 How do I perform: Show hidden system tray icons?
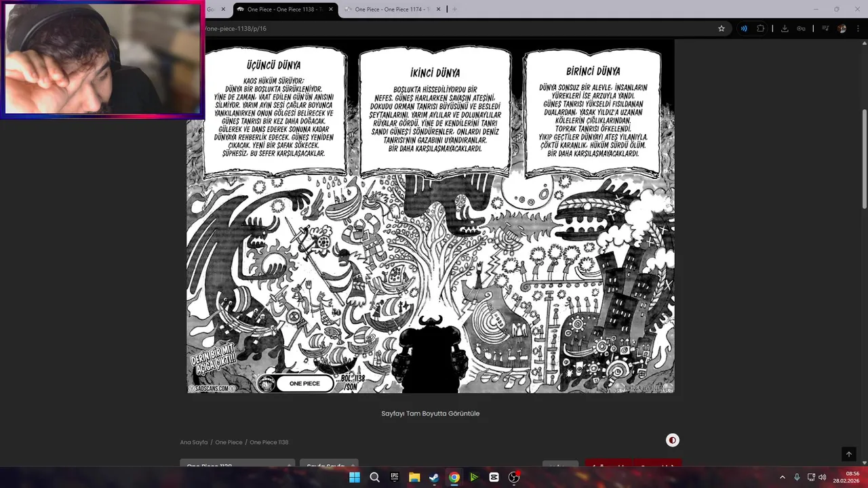pyautogui.click(x=782, y=477)
